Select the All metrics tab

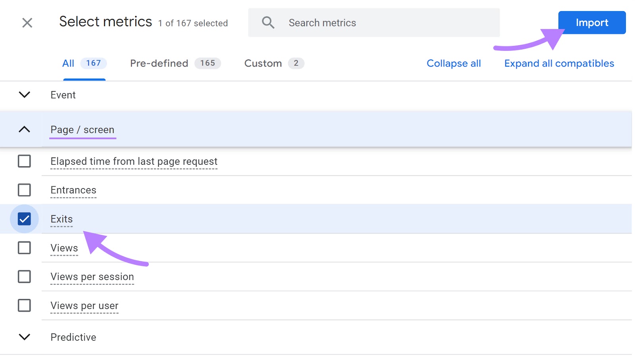click(68, 63)
